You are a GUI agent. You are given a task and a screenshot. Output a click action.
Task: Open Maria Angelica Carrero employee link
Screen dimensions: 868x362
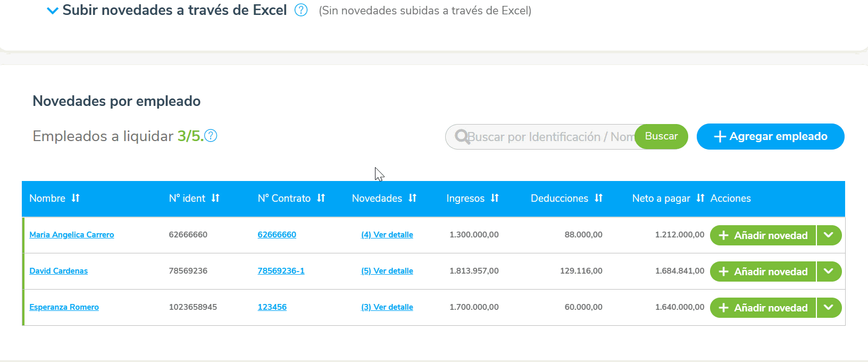coord(71,235)
